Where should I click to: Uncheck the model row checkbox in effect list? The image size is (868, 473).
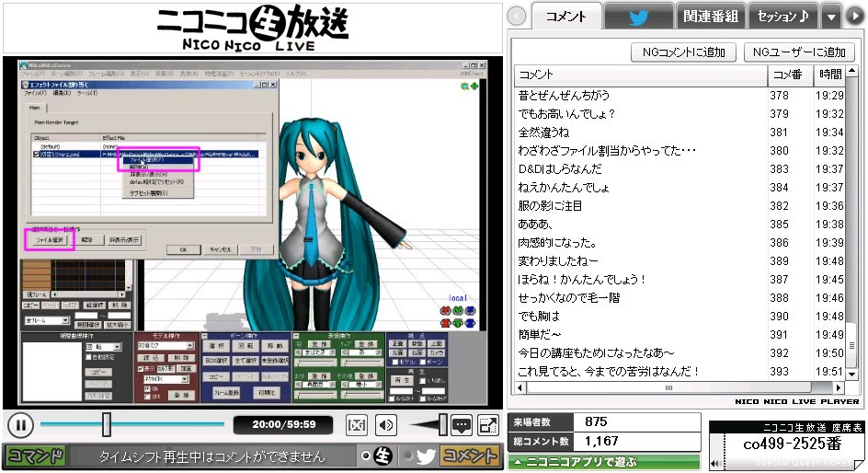[x=37, y=154]
